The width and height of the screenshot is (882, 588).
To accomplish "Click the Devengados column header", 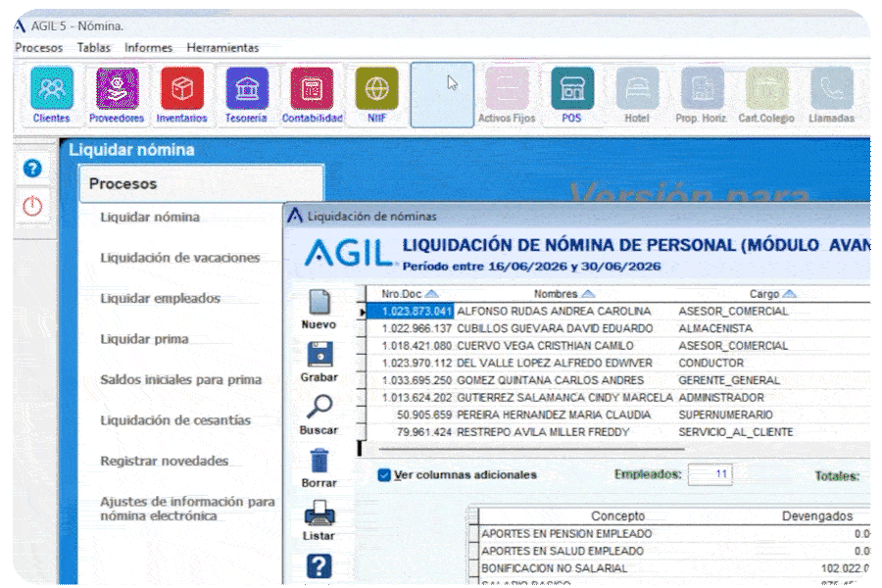I will pyautogui.click(x=816, y=516).
